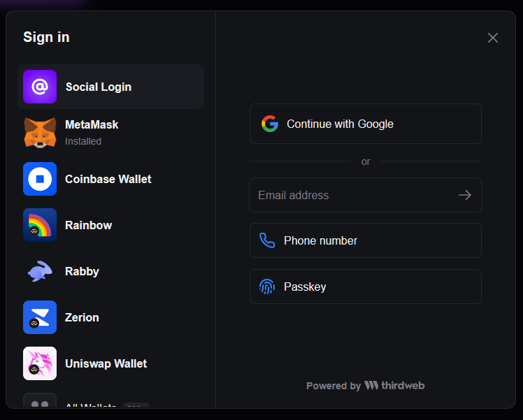Click the 'Powered by' text
The width and height of the screenshot is (523, 420).
(334, 386)
